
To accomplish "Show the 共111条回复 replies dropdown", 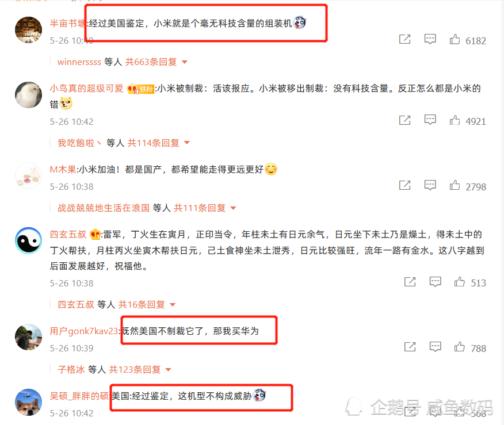I will click(x=205, y=208).
